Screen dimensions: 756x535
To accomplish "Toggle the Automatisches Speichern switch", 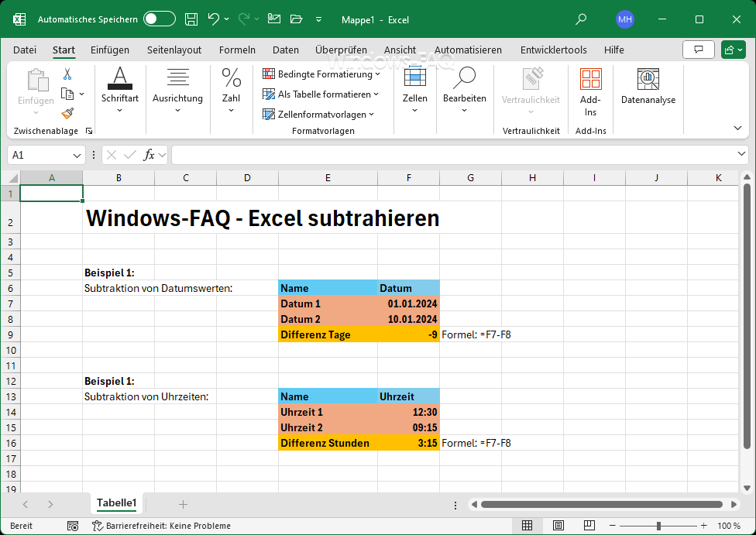I will click(159, 19).
